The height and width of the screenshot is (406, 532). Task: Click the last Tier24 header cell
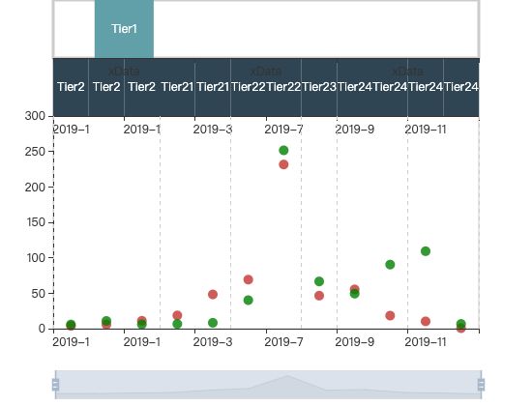coord(461,87)
